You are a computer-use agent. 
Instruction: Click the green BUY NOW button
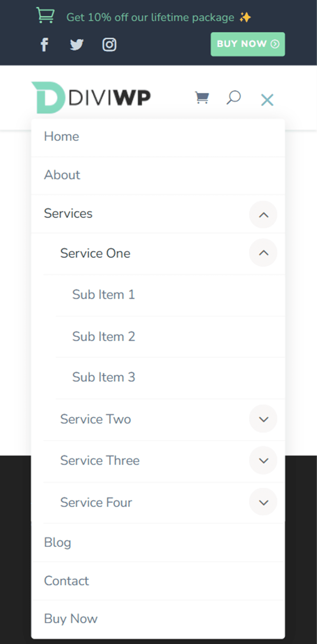coord(248,44)
